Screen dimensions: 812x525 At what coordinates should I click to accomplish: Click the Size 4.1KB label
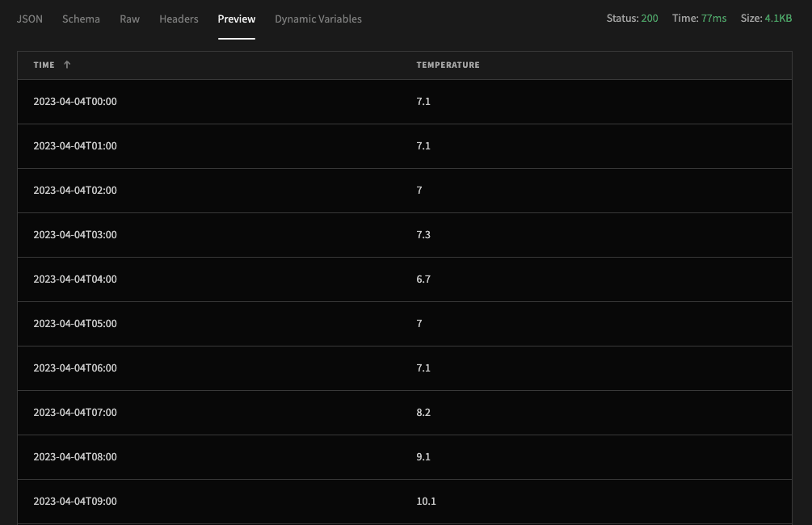[x=766, y=18]
